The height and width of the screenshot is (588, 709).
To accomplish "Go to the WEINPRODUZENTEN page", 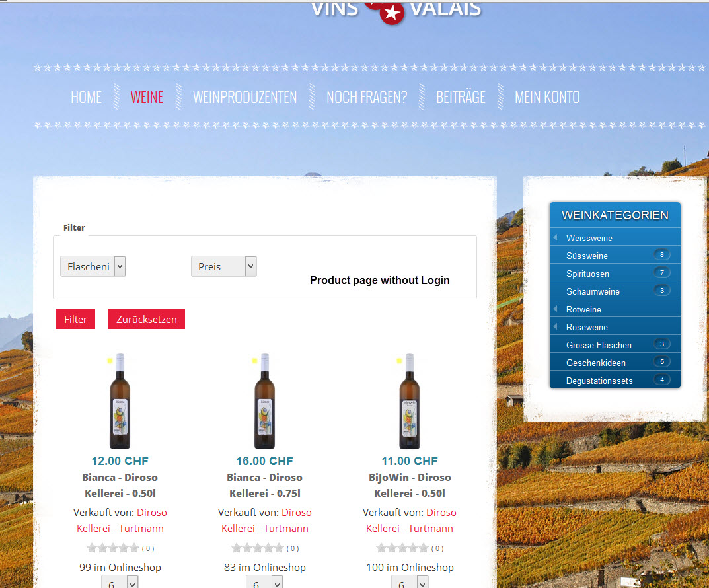I will [x=244, y=97].
